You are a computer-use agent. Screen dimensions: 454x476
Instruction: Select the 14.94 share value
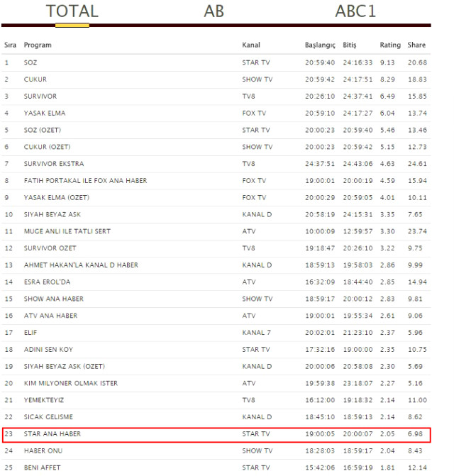click(417, 282)
